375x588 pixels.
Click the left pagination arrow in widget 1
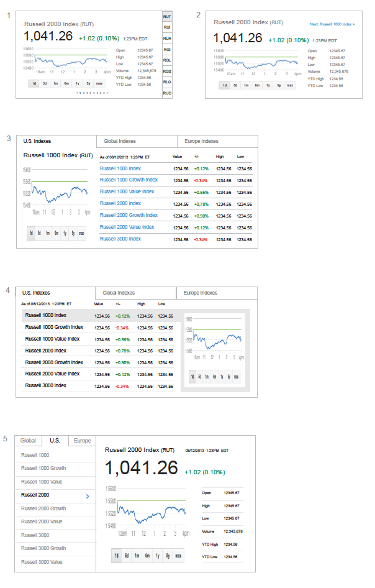click(77, 93)
